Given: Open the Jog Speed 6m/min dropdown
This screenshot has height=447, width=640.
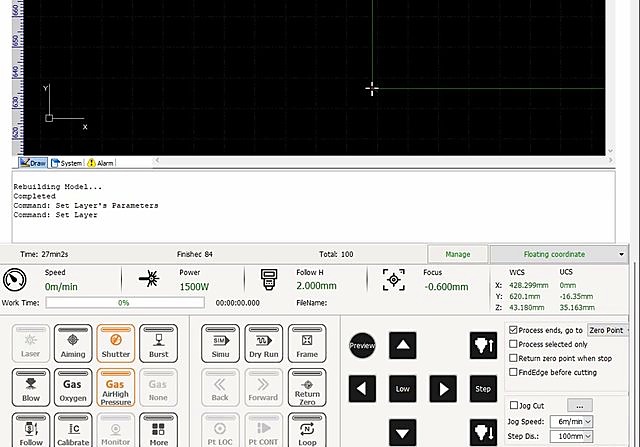Looking at the screenshot, I should [571, 421].
